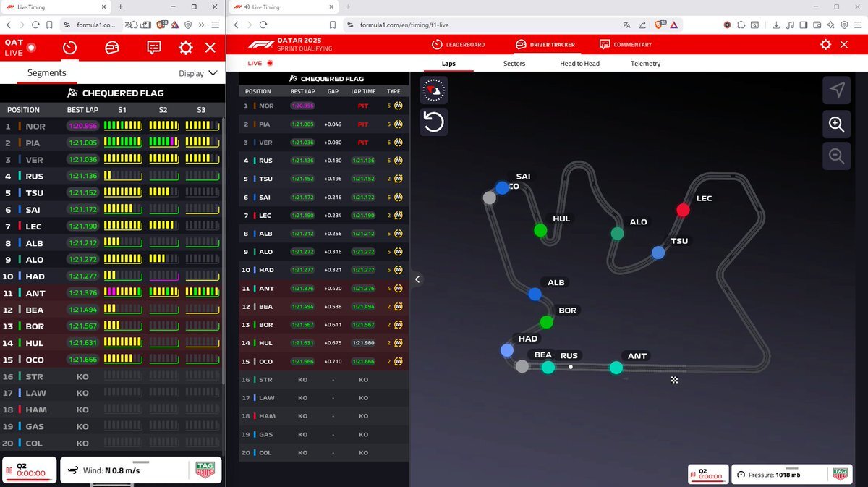868x487 pixels.
Task: Select the Head to Head tab
Action: [x=579, y=64]
